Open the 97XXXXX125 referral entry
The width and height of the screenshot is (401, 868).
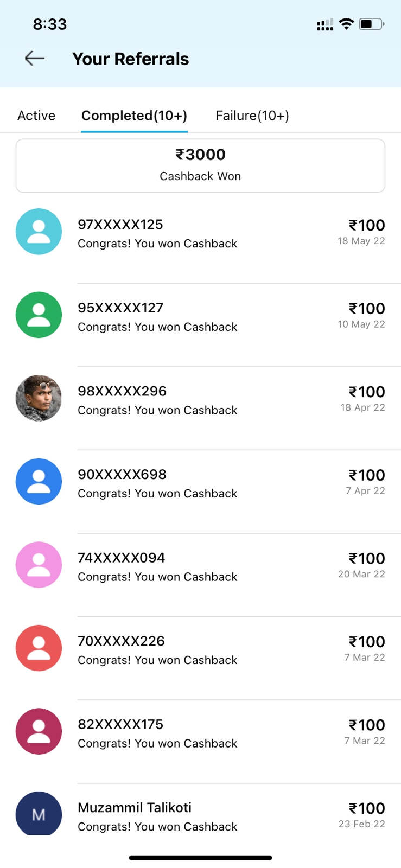(x=200, y=233)
